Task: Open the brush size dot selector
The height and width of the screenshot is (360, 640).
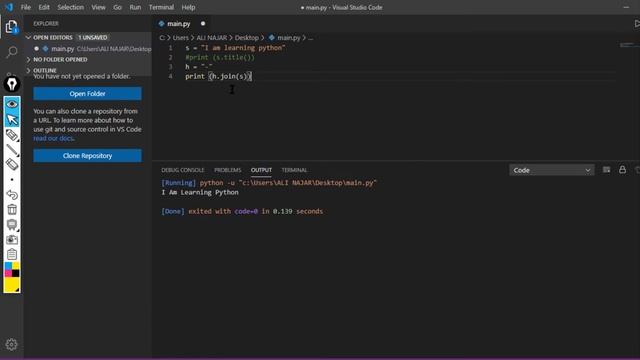Action: (12, 180)
